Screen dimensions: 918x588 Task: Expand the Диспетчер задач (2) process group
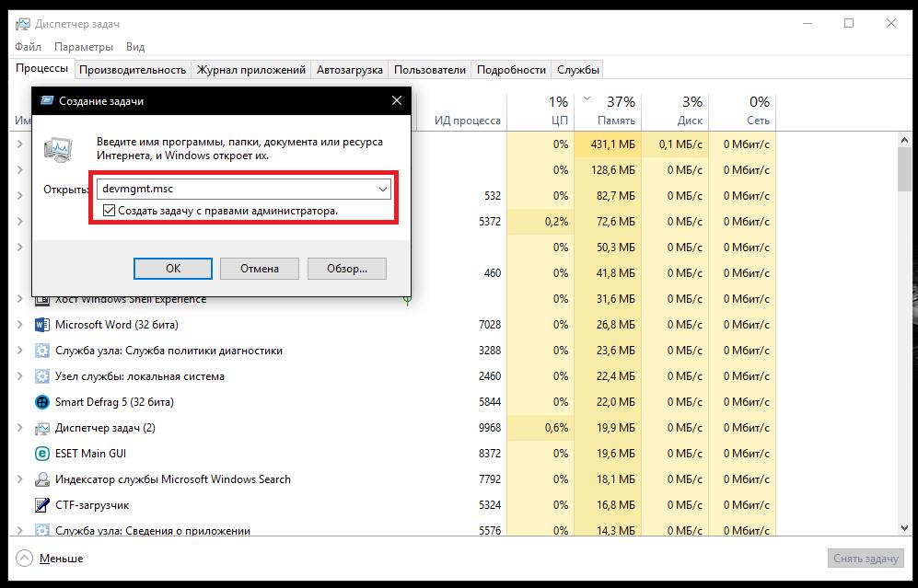[20, 428]
